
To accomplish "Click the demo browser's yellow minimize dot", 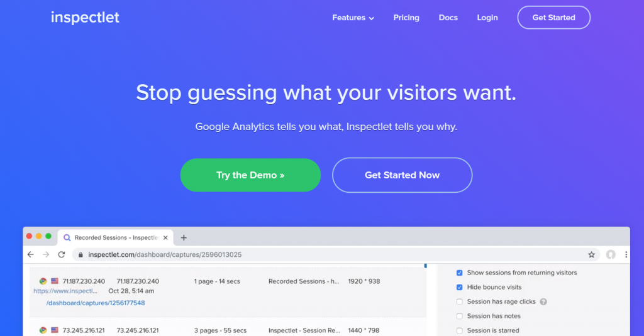I will [38, 236].
